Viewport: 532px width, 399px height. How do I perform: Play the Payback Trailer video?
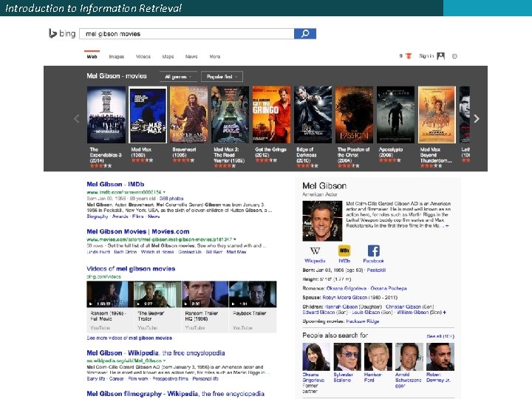pyautogui.click(x=253, y=294)
